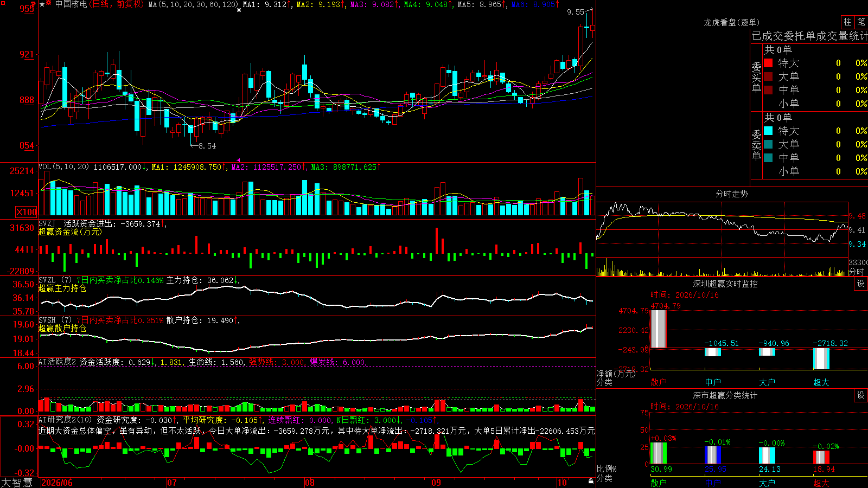Screen dimensions: 868x488
Task: Click the red question-mark help icon
Action: pos(33,4)
